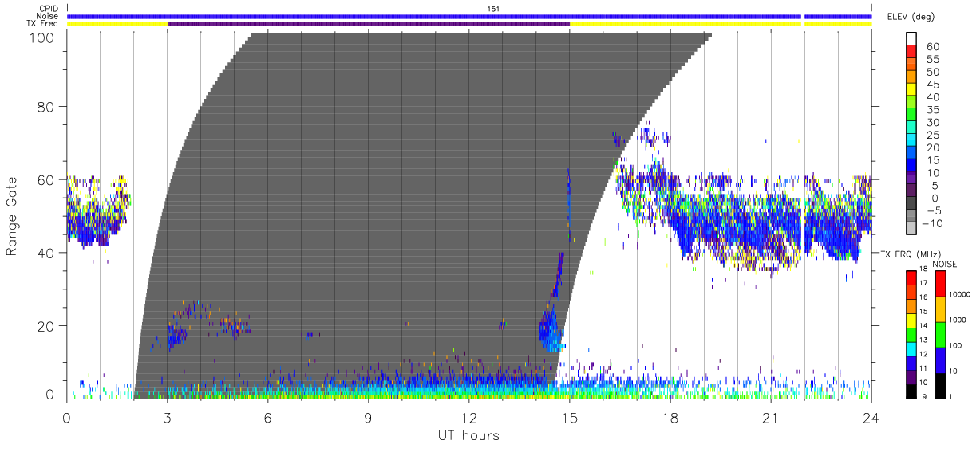Click the red top segment of NOISE bar
The height and width of the screenshot is (452, 980).
pos(941,284)
